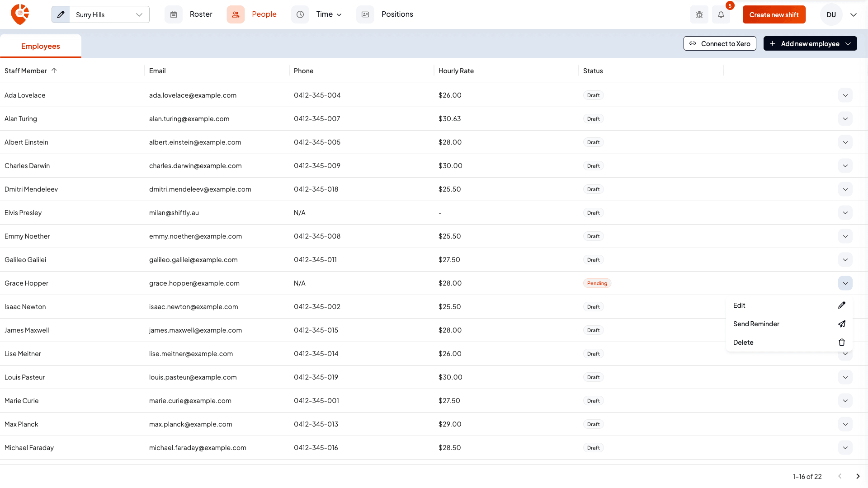Switch to the Employees tab
The height and width of the screenshot is (488, 868).
point(41,46)
